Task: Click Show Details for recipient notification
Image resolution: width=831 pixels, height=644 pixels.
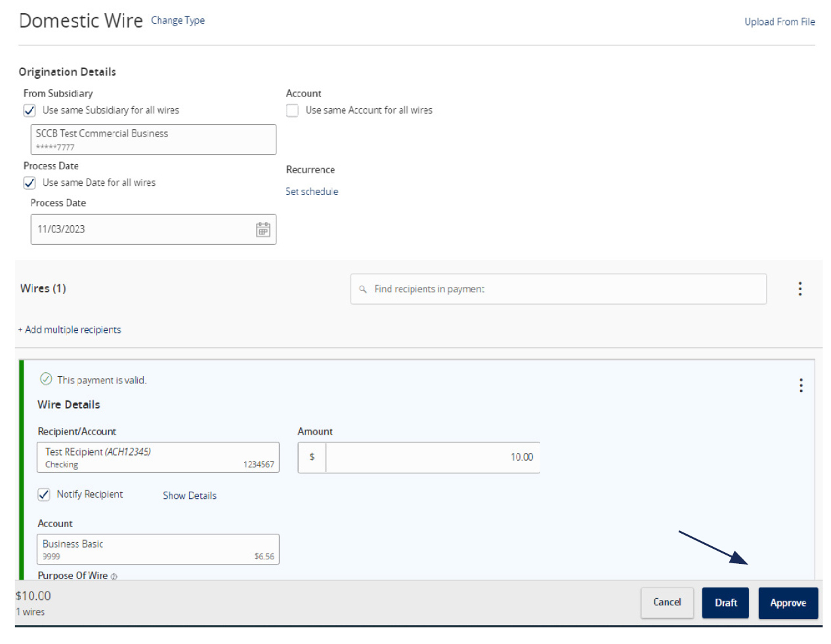Action: (x=190, y=496)
